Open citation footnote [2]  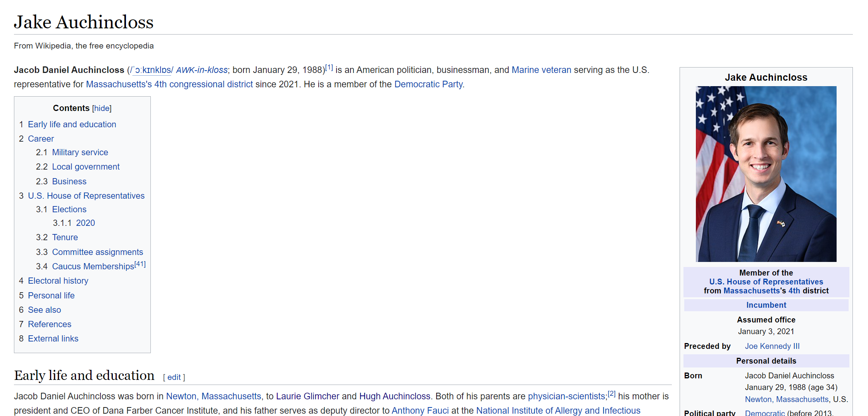(x=611, y=393)
